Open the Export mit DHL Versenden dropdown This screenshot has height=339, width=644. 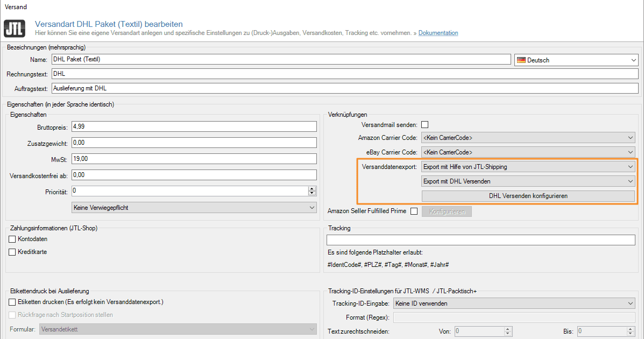click(x=528, y=181)
